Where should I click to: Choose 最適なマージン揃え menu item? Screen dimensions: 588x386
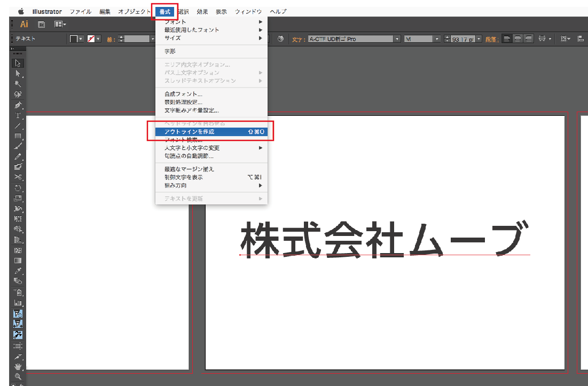pyautogui.click(x=211, y=169)
